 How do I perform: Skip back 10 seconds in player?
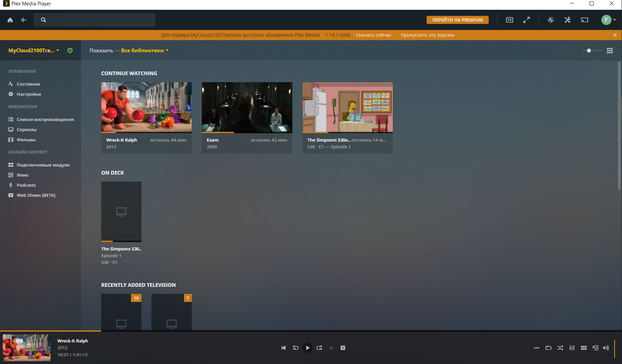point(295,348)
